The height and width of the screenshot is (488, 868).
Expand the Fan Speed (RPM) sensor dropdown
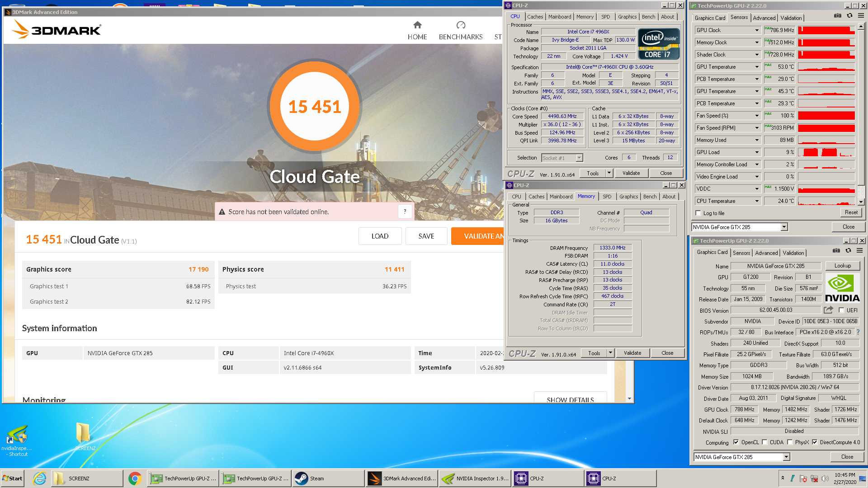pos(757,128)
